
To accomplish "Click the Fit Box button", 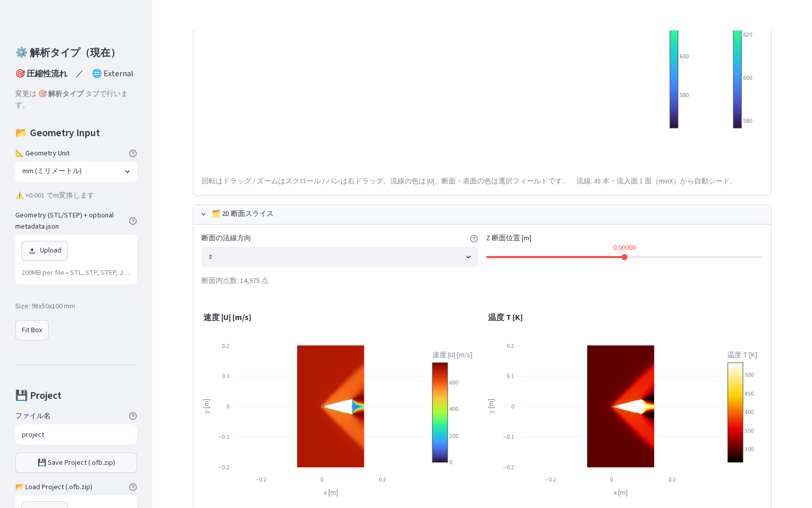I will point(32,330).
